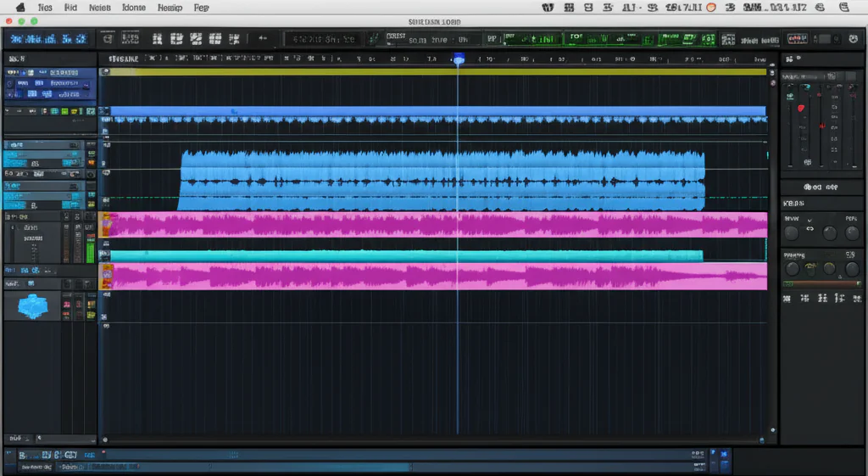This screenshot has width=868, height=476.
Task: Open the "Fep" menu in menu bar
Action: coord(202,7)
